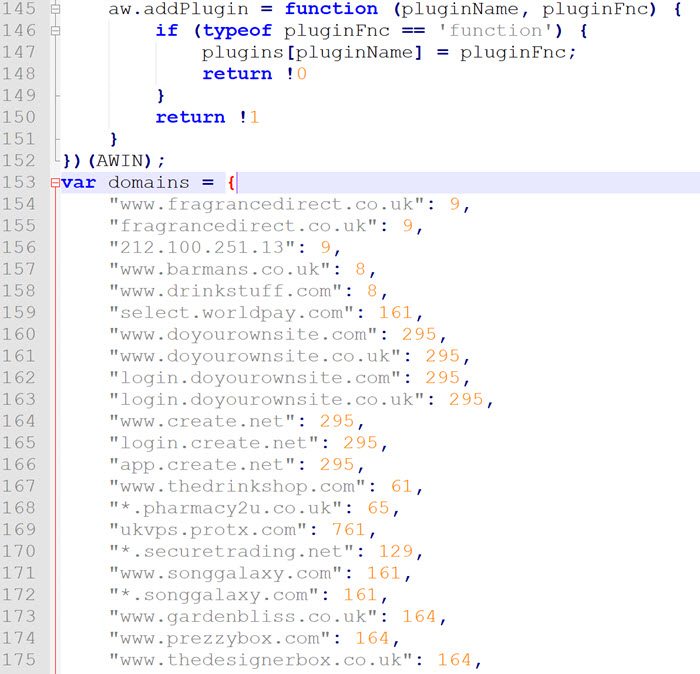Viewport: 700px width, 674px height.
Task: Click "www.barmans.co.uk" string
Action: pyautogui.click(x=219, y=269)
